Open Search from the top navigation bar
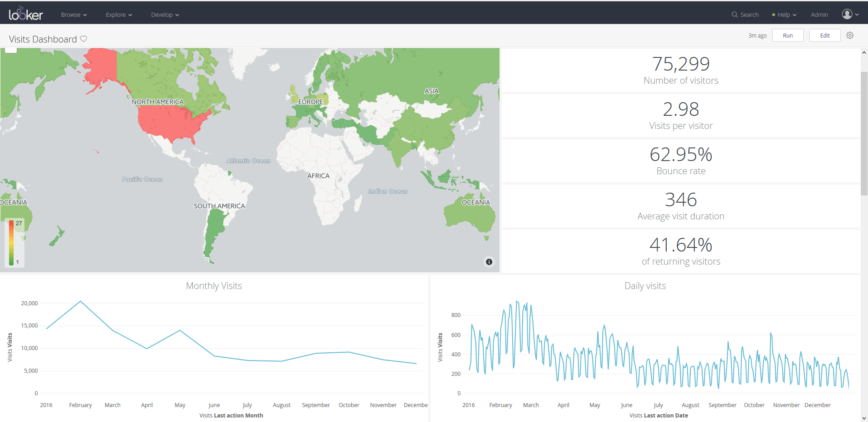 (x=745, y=14)
